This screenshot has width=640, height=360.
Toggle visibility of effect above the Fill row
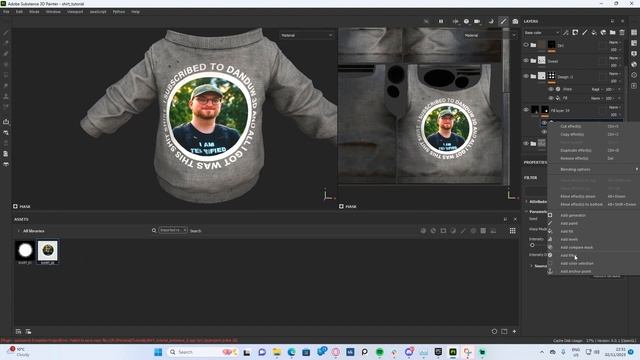551,89
